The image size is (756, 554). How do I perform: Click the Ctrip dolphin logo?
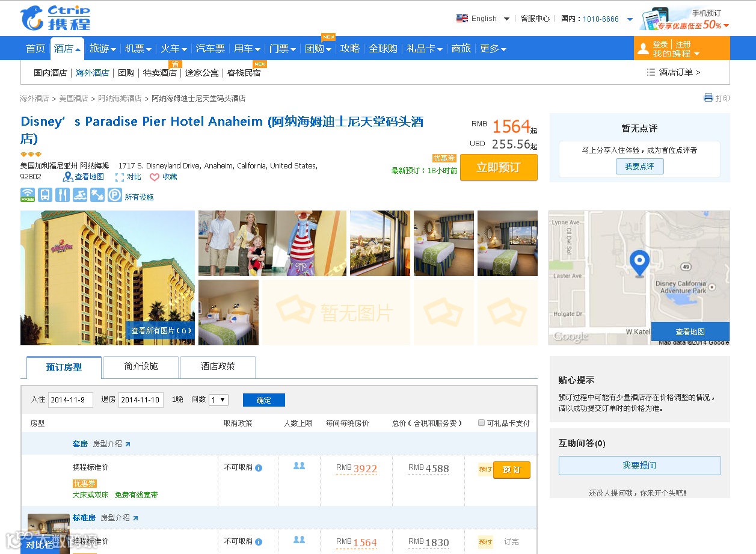tap(55, 18)
